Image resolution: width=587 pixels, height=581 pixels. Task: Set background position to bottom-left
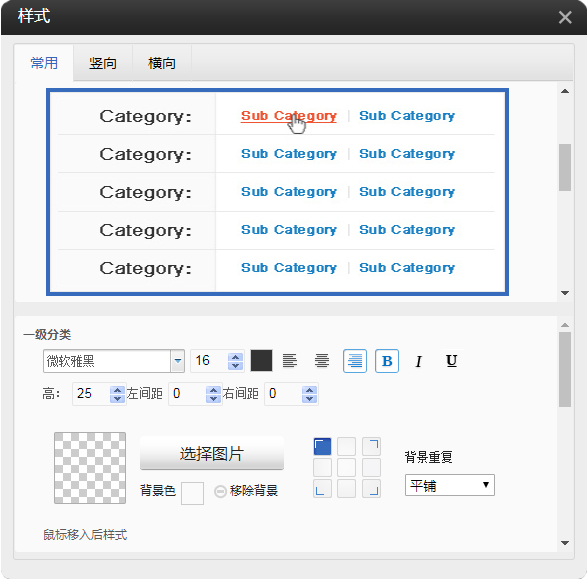[322, 489]
